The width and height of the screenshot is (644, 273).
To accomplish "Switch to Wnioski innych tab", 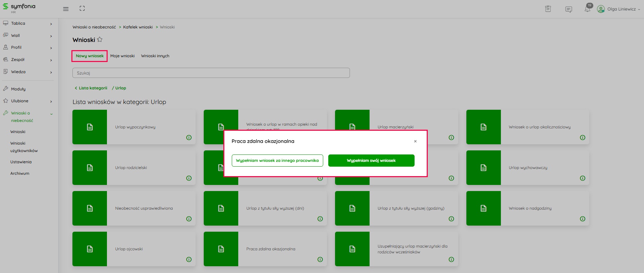I will pyautogui.click(x=155, y=56).
